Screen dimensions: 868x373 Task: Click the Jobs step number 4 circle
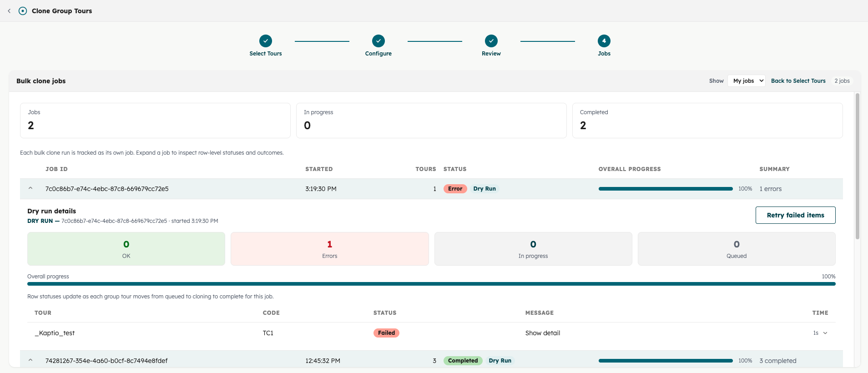(x=604, y=41)
